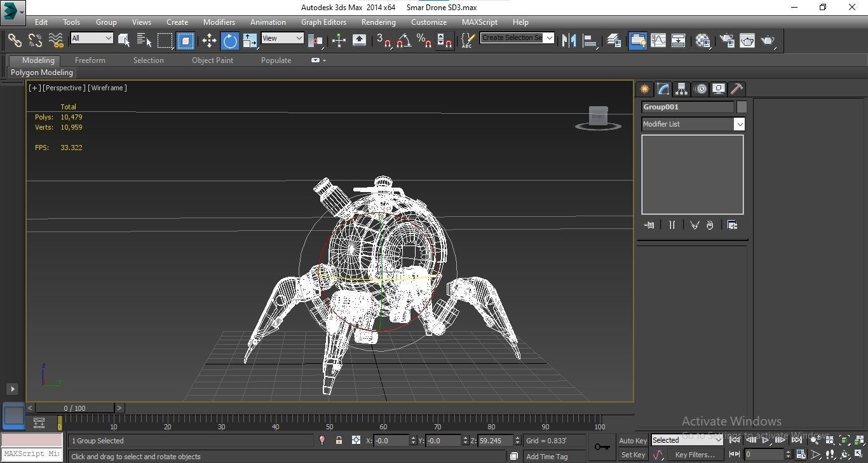Click the Align tool icon
868x463 pixels.
coord(590,40)
